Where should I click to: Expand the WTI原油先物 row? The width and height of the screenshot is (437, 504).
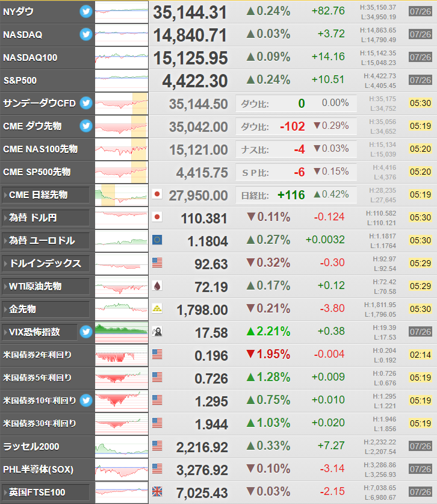(x=46, y=287)
